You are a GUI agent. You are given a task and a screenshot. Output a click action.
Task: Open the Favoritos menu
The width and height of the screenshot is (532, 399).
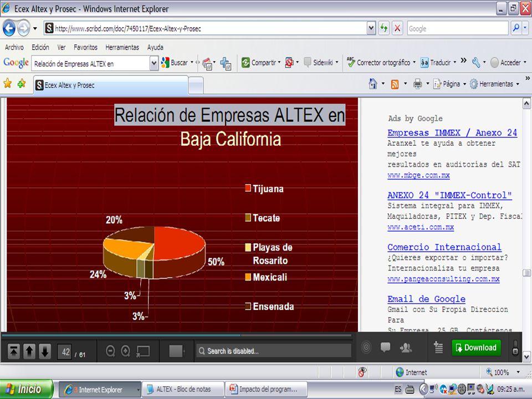pyautogui.click(x=85, y=48)
